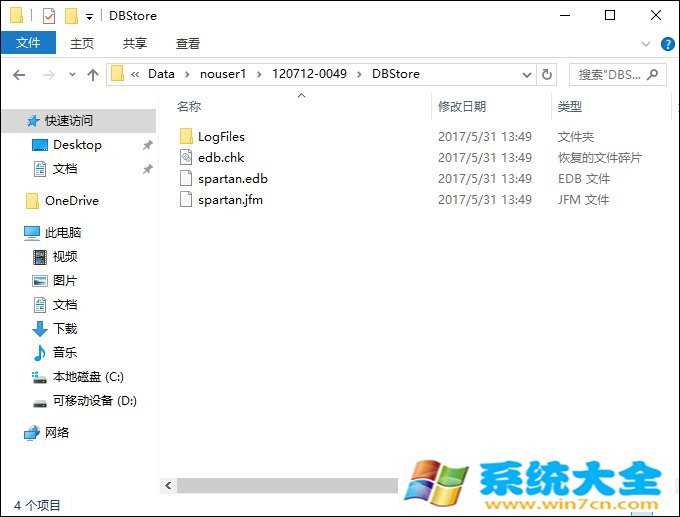Open the Customize Quick Access Toolbar dropdown
Image resolution: width=680 pixels, height=517 pixels.
point(90,16)
